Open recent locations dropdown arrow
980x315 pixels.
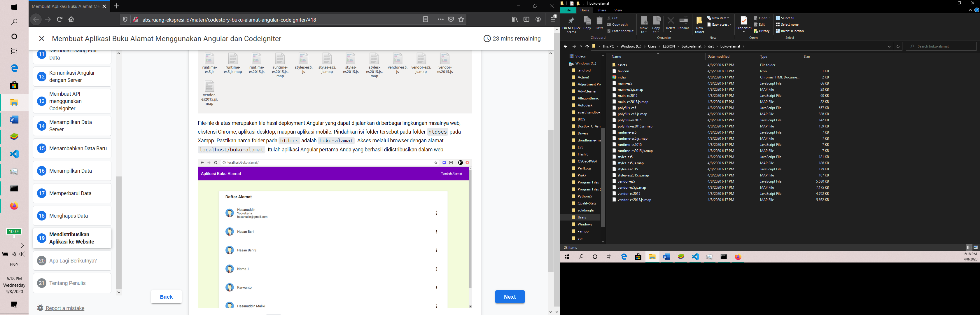click(x=581, y=46)
